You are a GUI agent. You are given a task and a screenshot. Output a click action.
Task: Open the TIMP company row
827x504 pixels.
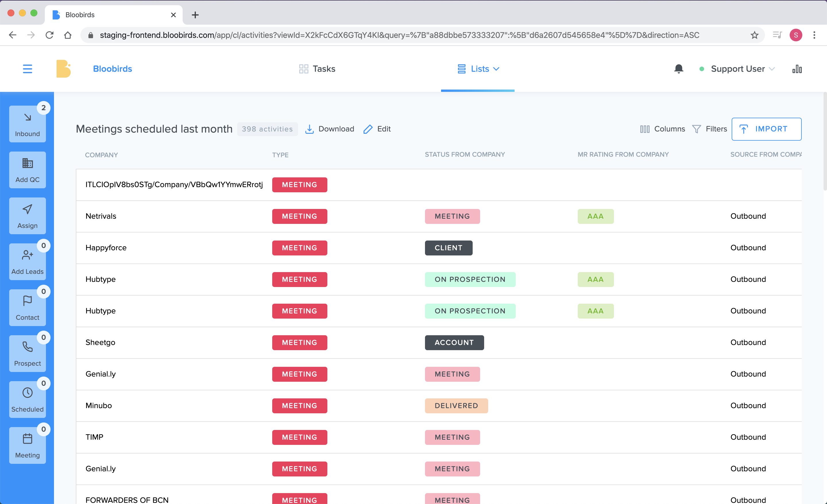tap(439, 437)
